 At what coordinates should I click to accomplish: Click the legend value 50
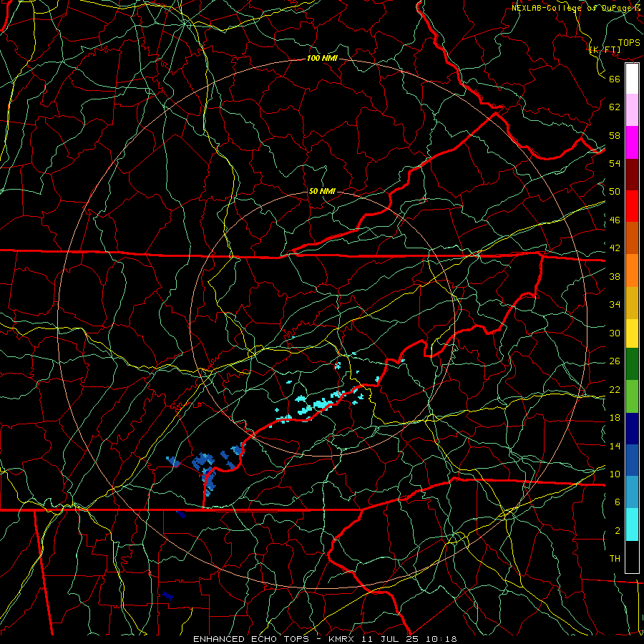point(615,192)
